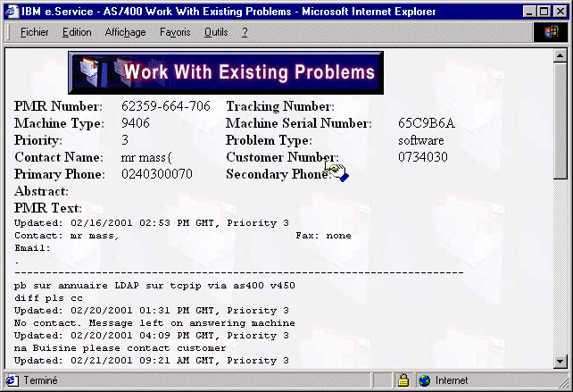Click the problem type value software
Image resolution: width=573 pixels, height=392 pixels.
[421, 140]
